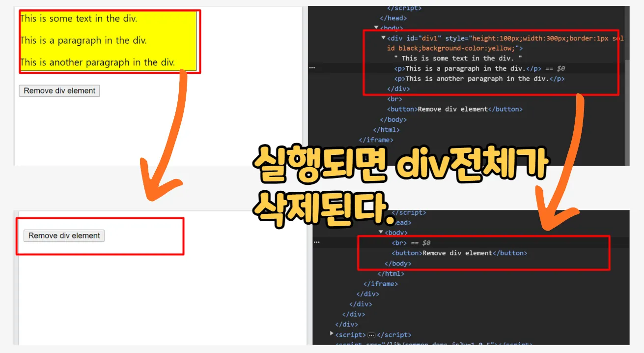
Task: Collapse the body node in upper DevTools tree
Action: coord(376,28)
